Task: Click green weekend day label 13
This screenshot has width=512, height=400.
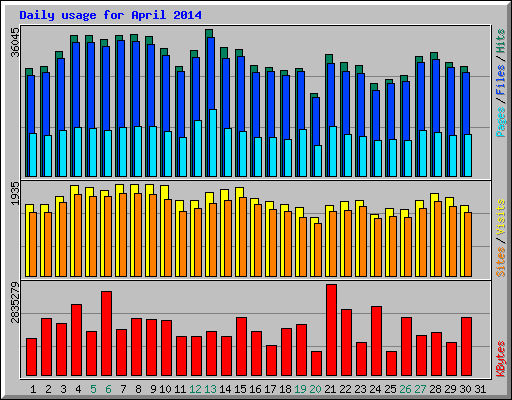Action: [210, 389]
